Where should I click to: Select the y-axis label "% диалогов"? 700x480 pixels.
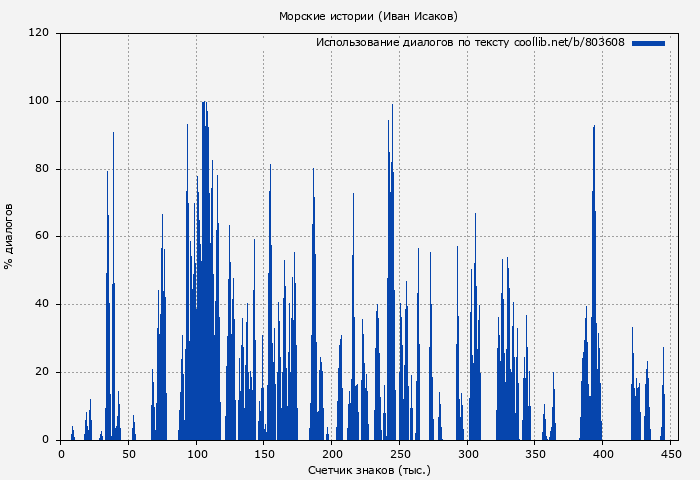click(x=10, y=236)
